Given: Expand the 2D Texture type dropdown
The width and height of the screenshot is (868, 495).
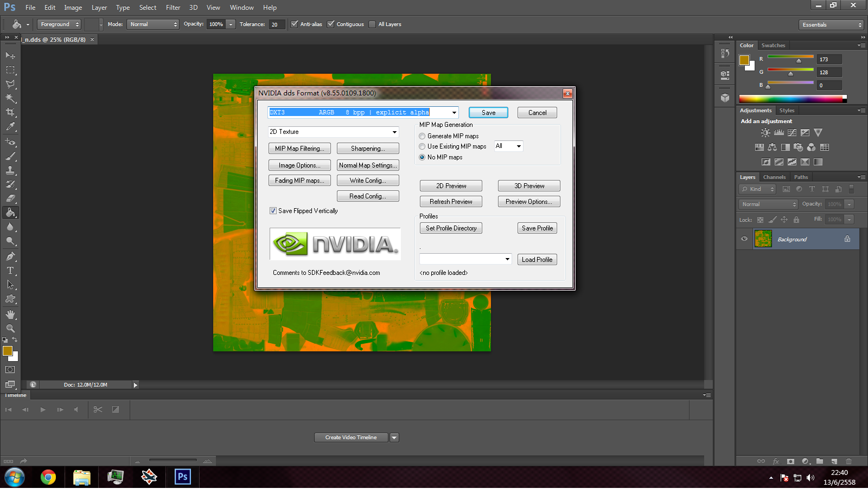Looking at the screenshot, I should (394, 132).
